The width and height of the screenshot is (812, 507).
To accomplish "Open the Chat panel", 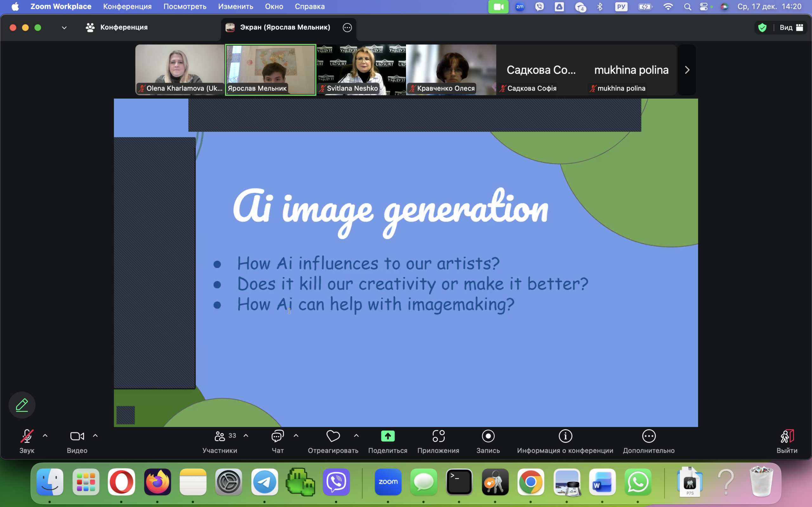I will coord(278,436).
